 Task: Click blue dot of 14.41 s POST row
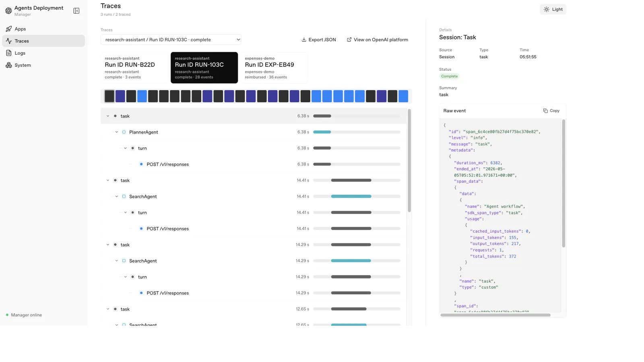coord(141,229)
